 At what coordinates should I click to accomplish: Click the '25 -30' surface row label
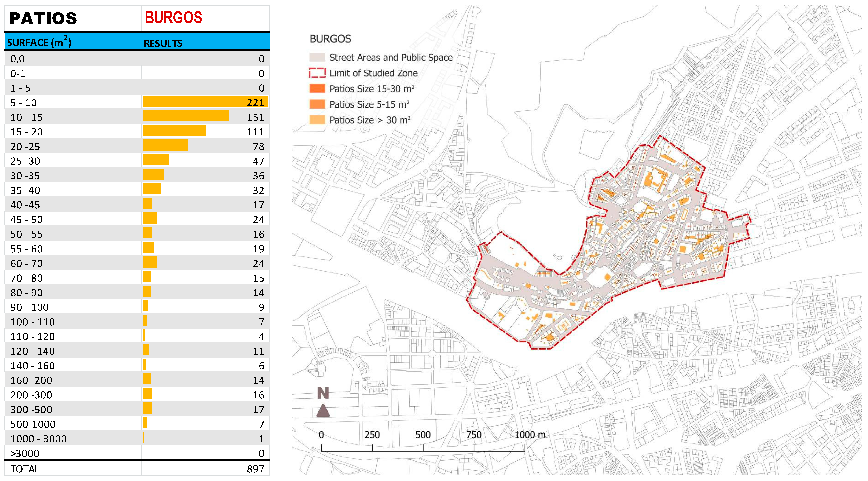[x=25, y=161]
